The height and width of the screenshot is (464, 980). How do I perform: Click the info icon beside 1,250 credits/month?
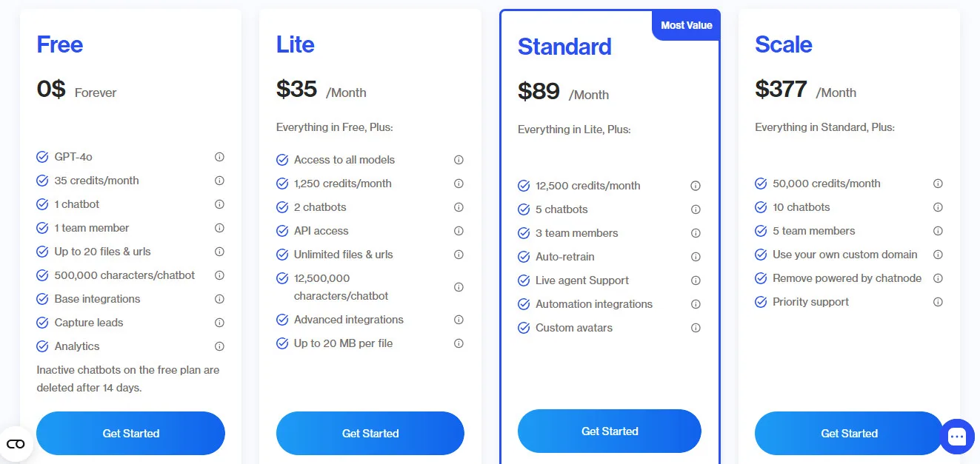[459, 183]
